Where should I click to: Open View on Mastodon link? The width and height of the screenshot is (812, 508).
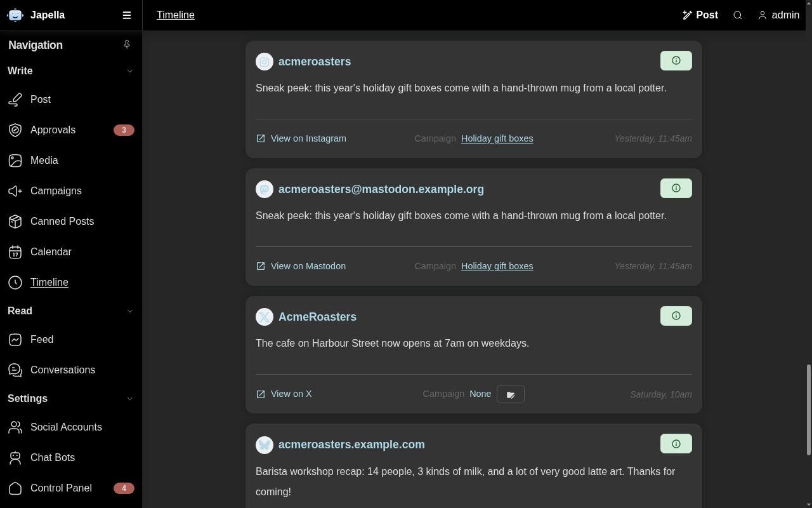(301, 266)
